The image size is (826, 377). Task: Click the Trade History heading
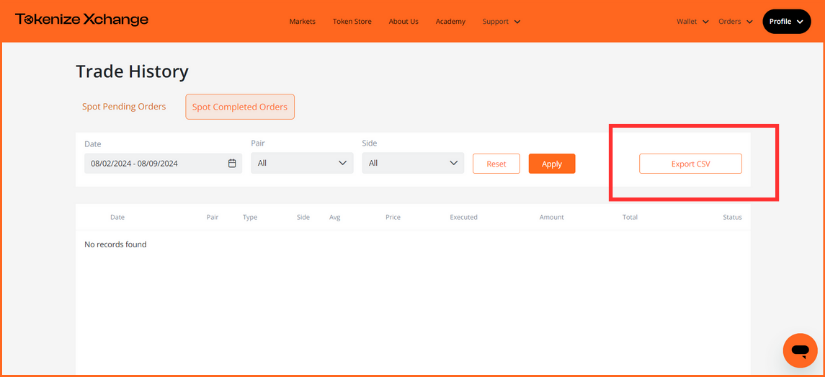tap(132, 72)
